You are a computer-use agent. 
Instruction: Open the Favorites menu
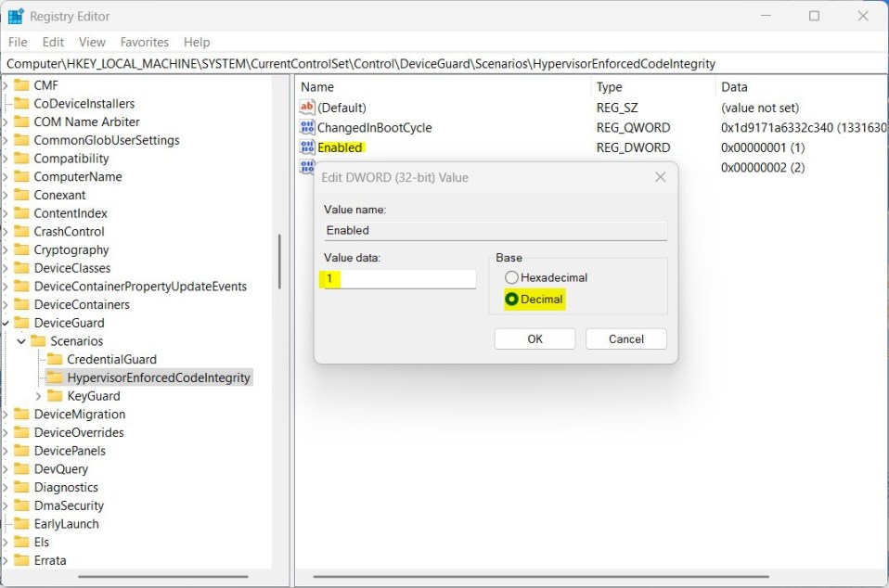(144, 42)
